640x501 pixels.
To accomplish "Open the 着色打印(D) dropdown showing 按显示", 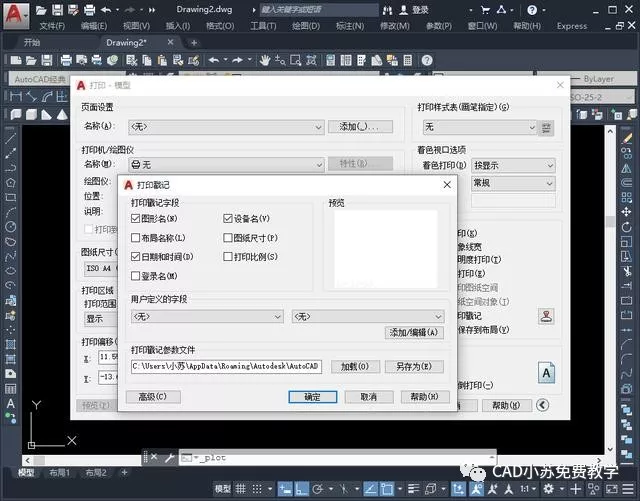I will [x=513, y=165].
